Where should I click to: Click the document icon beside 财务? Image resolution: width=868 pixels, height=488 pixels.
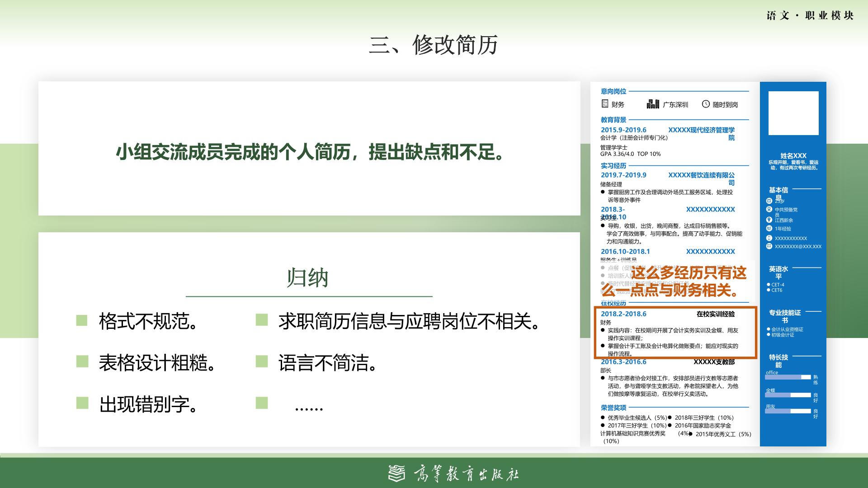(605, 103)
